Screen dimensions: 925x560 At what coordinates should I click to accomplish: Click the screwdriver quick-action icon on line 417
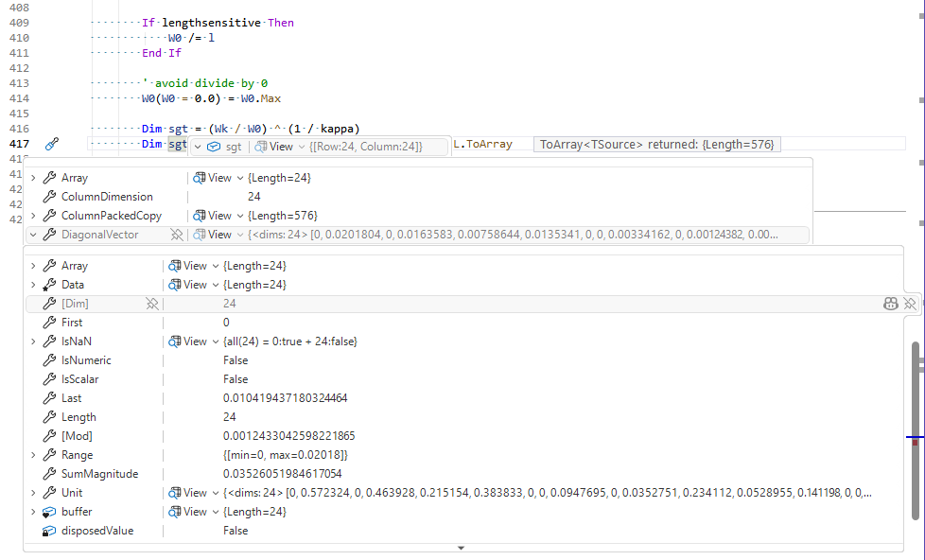coord(52,144)
